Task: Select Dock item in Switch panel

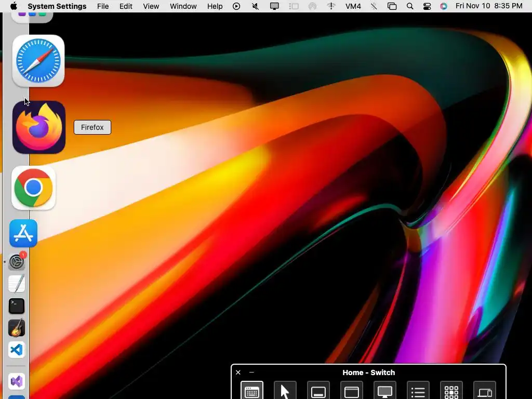Action: 318,391
